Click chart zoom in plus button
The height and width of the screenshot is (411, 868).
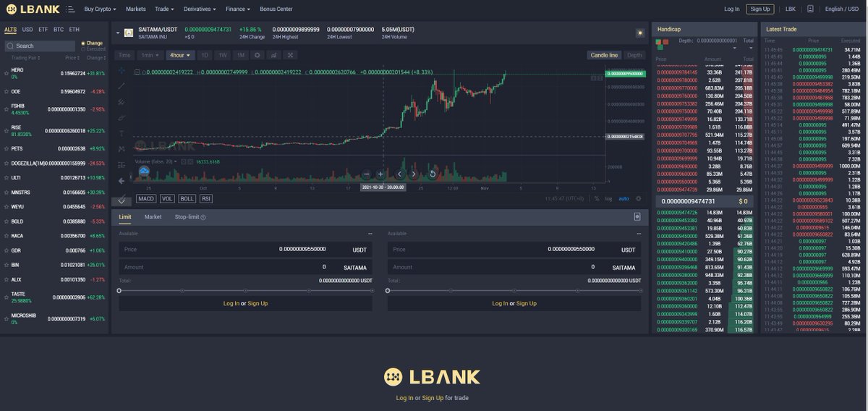380,174
